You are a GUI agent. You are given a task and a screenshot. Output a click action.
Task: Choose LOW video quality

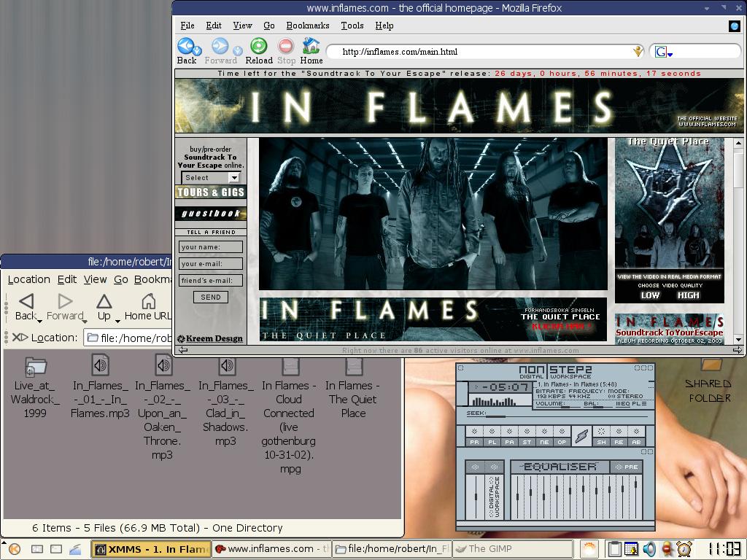point(650,295)
